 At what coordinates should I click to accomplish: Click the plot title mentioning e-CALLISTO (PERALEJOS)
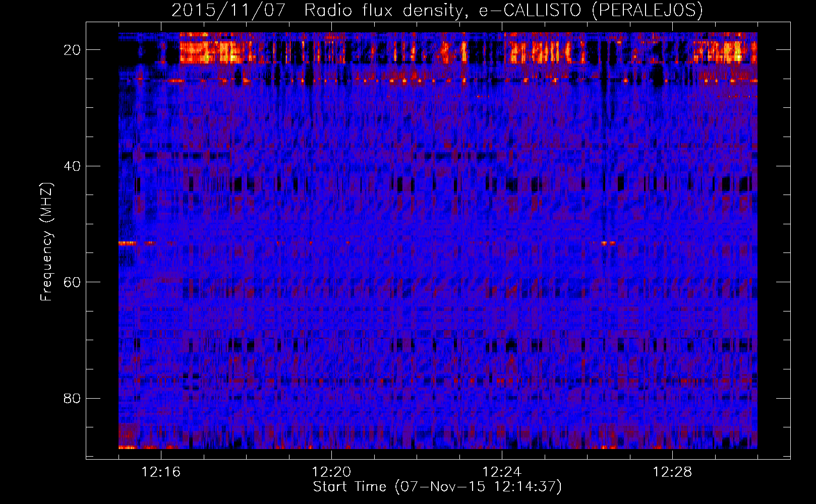[437, 10]
